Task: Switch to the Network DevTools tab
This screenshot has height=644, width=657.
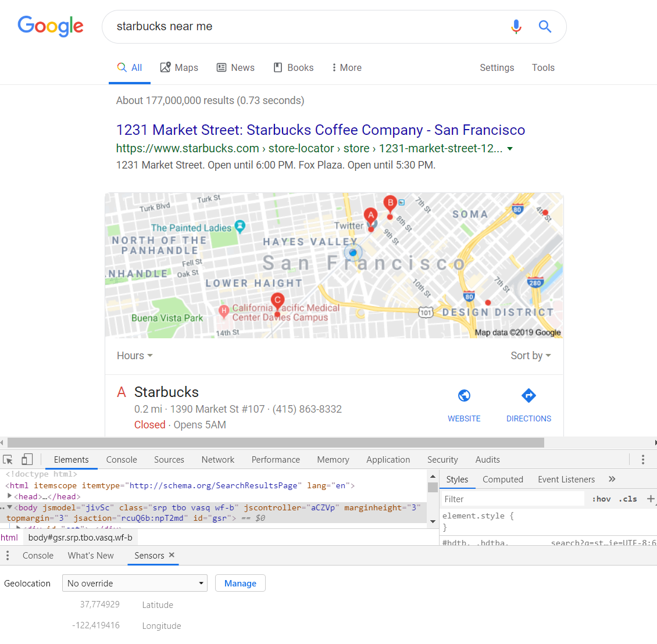Action: pyautogui.click(x=217, y=460)
